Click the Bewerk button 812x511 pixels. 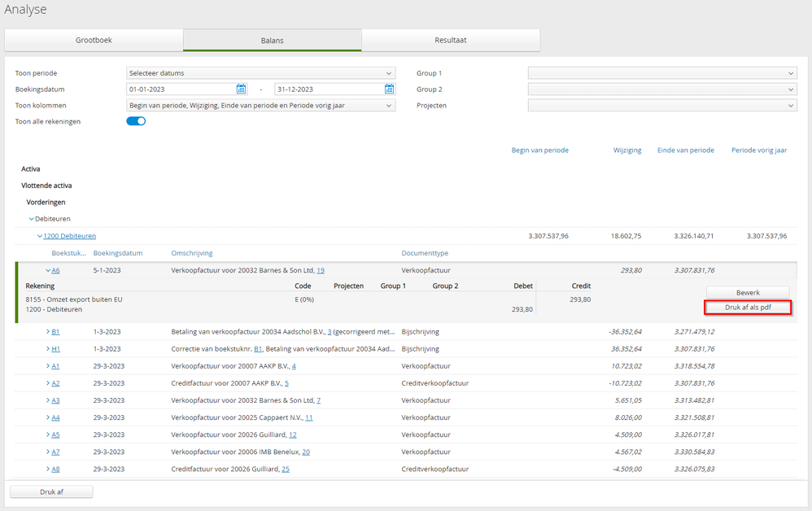coord(747,292)
